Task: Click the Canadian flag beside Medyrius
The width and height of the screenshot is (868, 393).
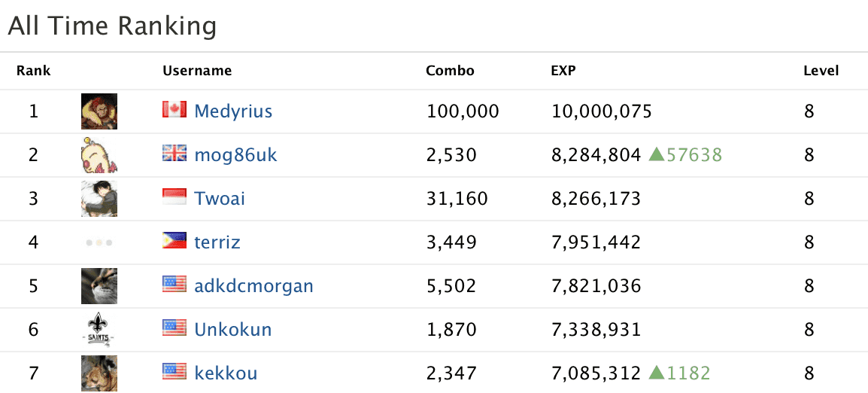Action: [175, 110]
